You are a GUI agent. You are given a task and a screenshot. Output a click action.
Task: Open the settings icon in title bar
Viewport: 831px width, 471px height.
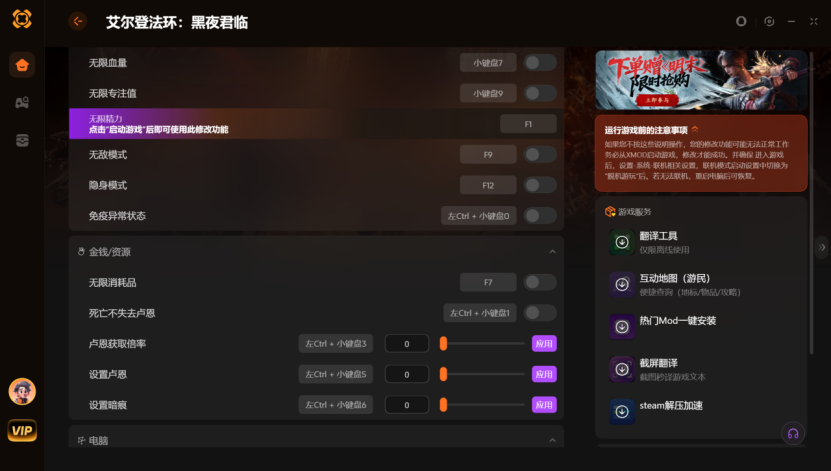(x=769, y=21)
